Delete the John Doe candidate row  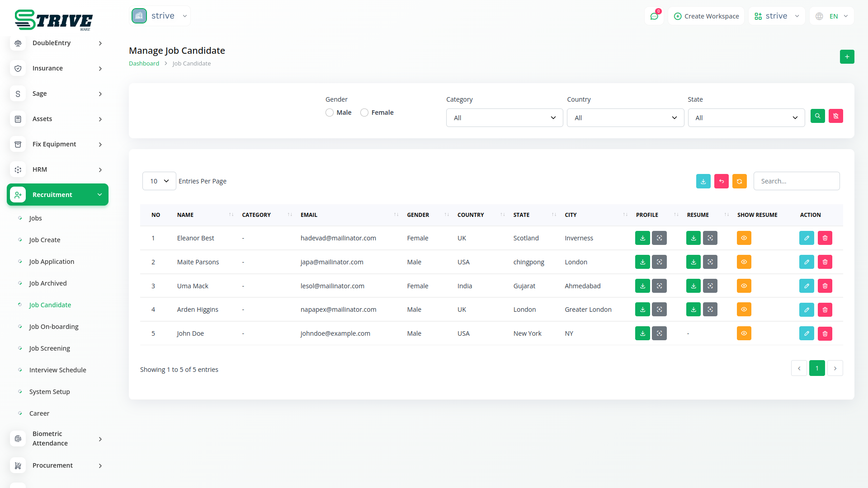pos(825,333)
